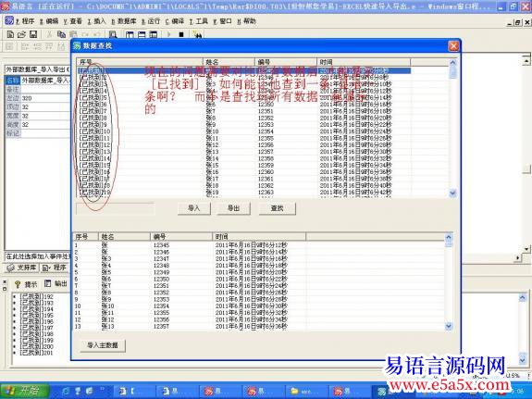Click the Find magnifier toolbar icon
The width and height of the screenshot is (532, 399).
tap(113, 34)
